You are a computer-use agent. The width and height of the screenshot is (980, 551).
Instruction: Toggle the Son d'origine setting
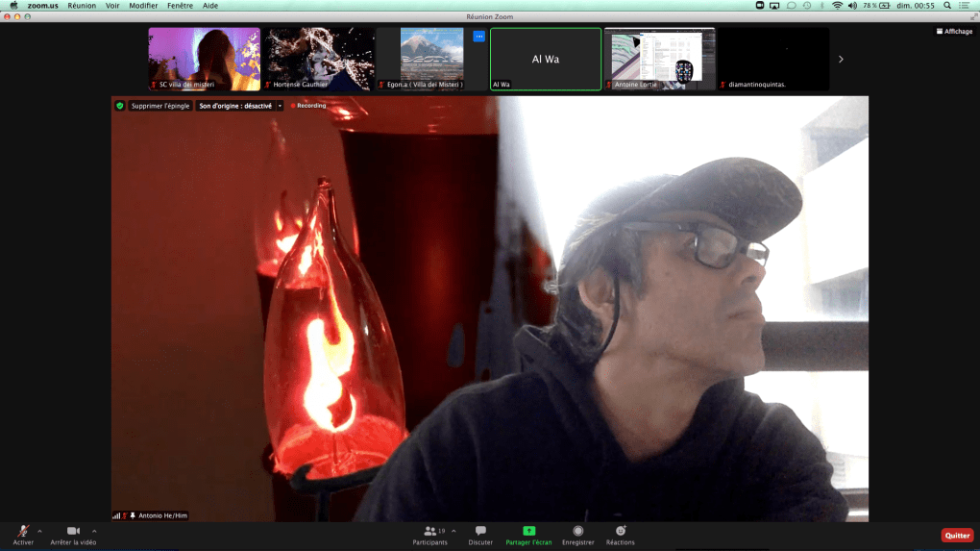(235, 106)
